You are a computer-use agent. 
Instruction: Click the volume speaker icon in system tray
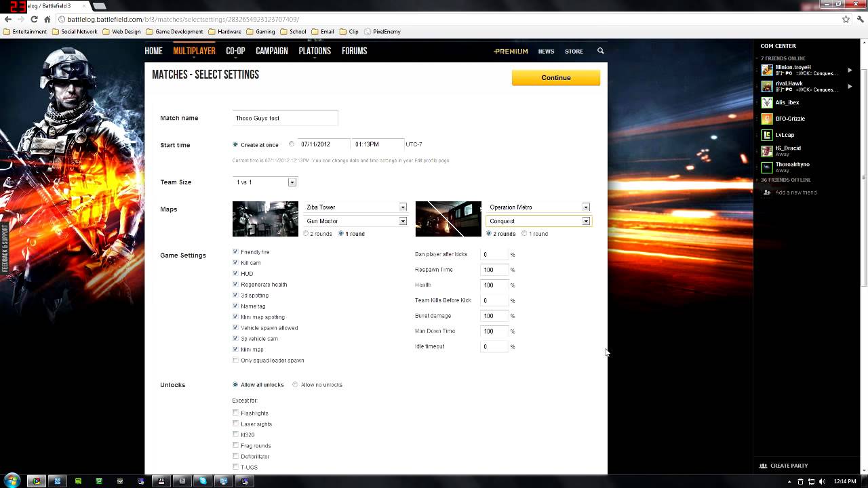point(823,481)
